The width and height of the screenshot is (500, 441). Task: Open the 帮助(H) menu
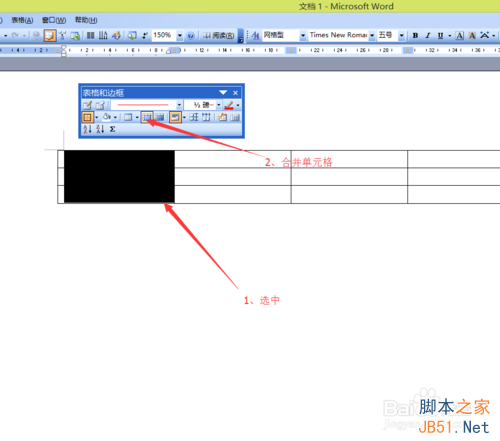pos(86,20)
